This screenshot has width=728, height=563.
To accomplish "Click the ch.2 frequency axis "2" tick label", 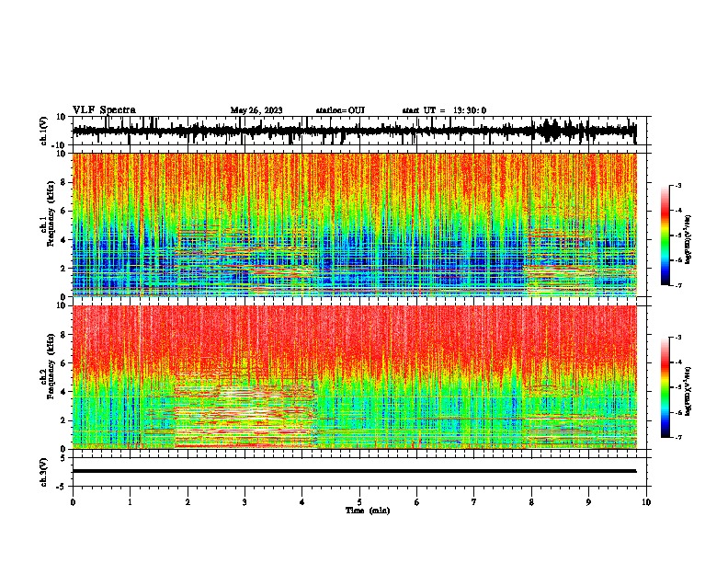I will pyautogui.click(x=64, y=420).
